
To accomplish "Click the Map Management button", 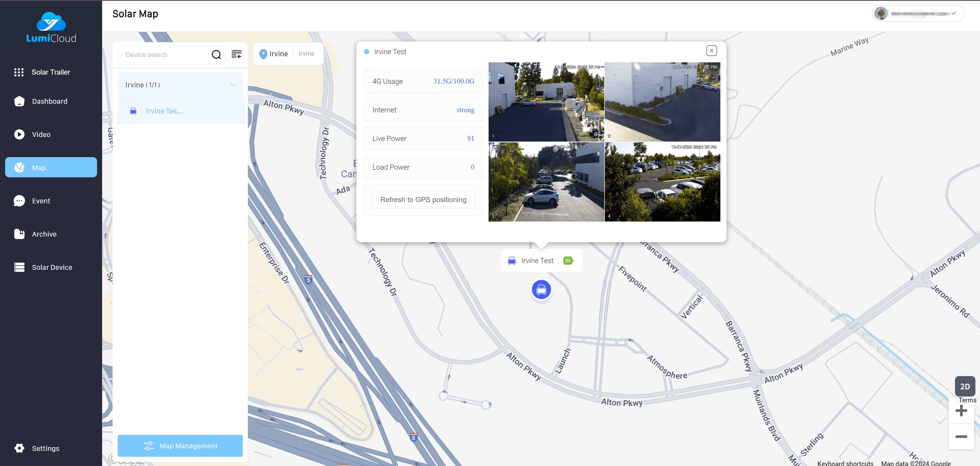I will click(180, 446).
